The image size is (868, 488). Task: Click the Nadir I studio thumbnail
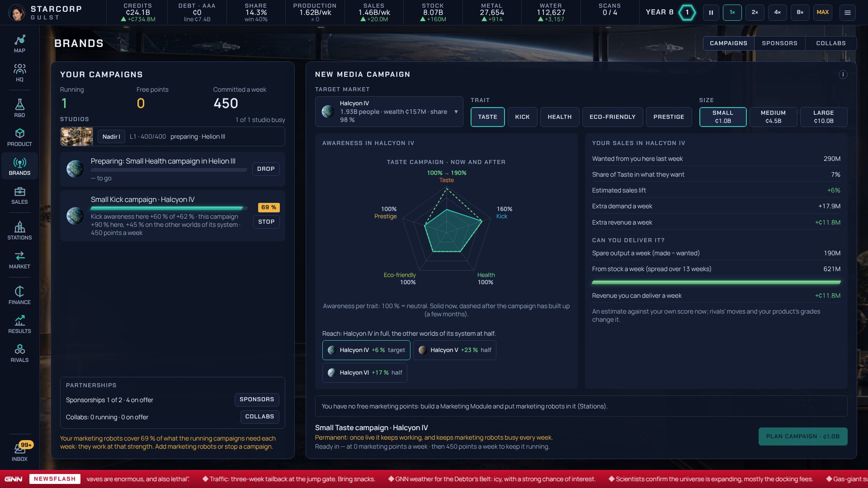(x=77, y=136)
